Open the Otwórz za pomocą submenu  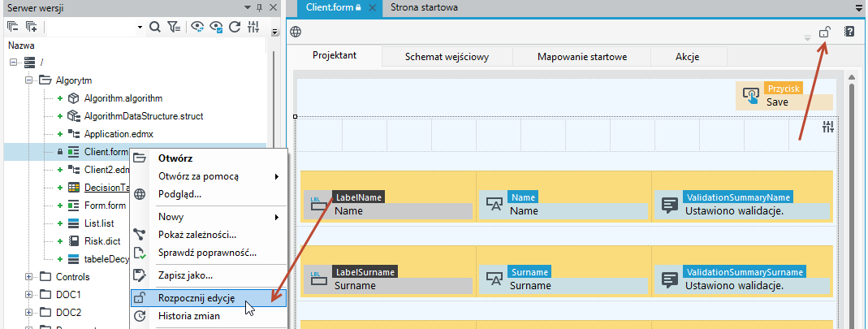click(x=209, y=176)
